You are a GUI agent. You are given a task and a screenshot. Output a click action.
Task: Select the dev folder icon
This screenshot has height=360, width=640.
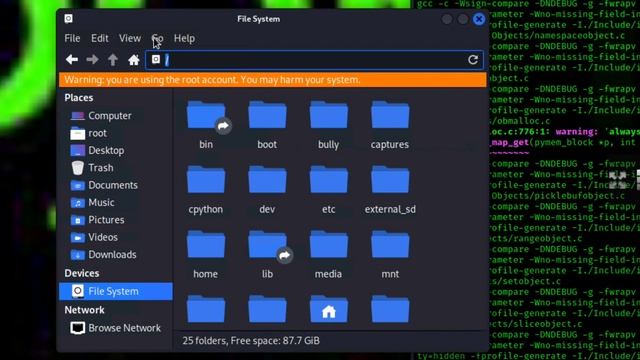[267, 180]
